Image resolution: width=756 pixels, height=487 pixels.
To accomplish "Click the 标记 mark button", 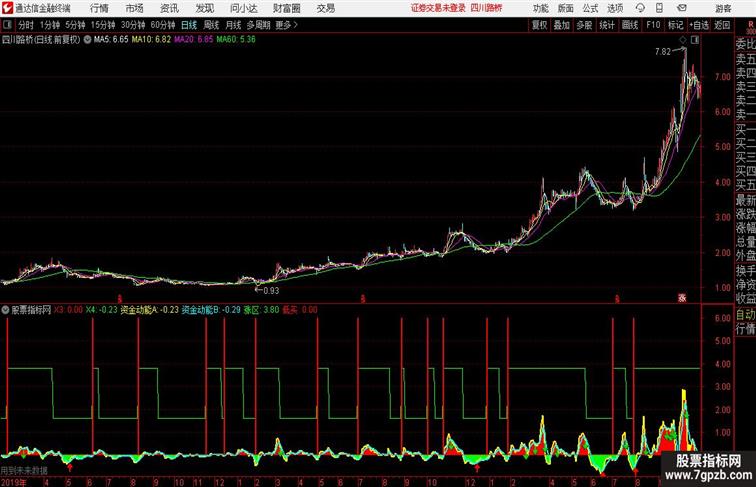I will [675, 25].
